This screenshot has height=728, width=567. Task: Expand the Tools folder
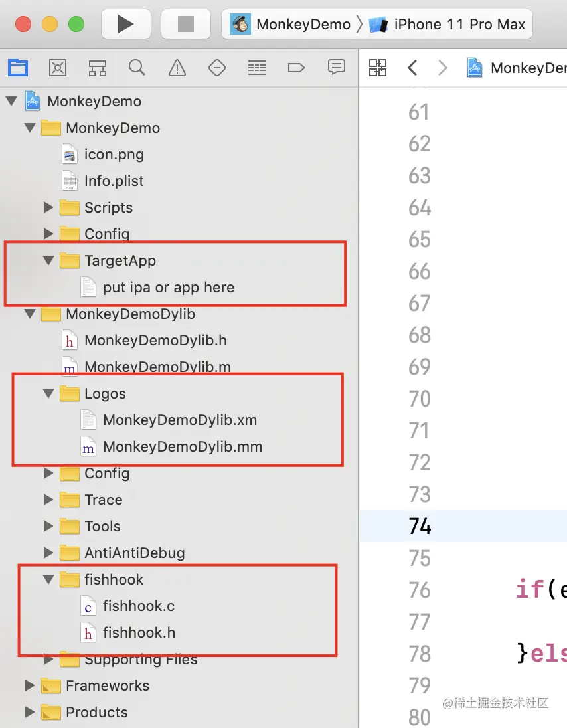[x=48, y=526]
